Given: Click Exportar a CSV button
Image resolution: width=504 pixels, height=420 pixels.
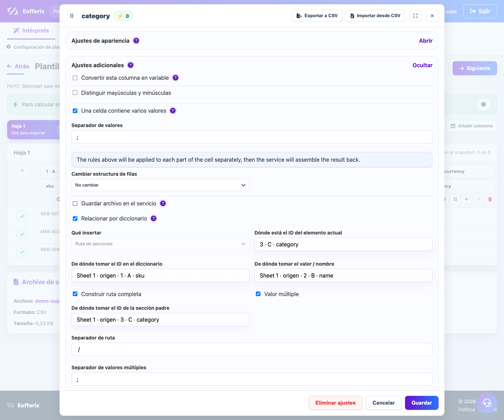Looking at the screenshot, I should tap(317, 16).
